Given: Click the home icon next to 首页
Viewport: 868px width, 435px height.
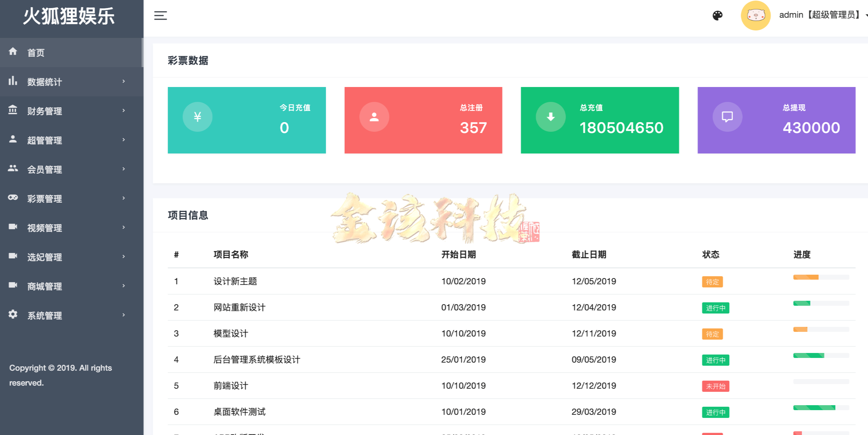Looking at the screenshot, I should pyautogui.click(x=13, y=52).
